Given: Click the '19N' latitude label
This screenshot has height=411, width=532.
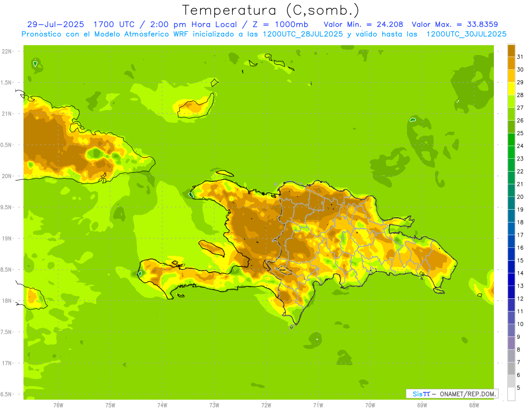Looking at the screenshot, I should [x=6, y=239].
